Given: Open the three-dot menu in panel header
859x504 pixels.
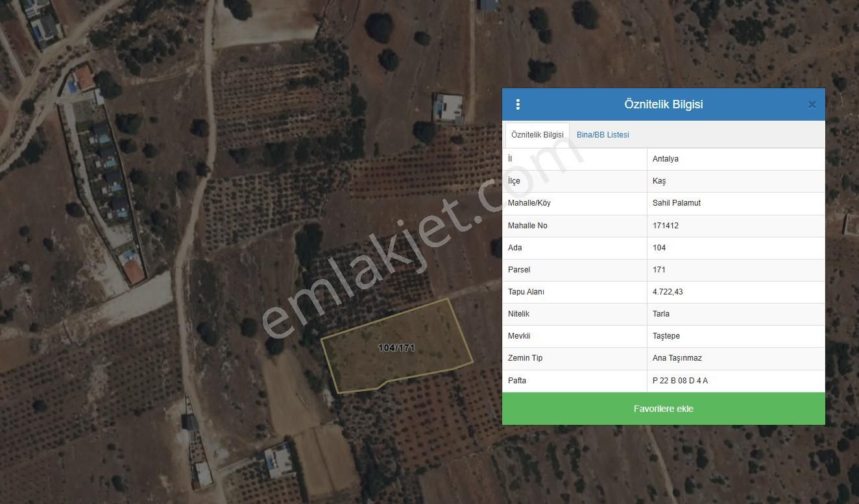Looking at the screenshot, I should tap(518, 104).
